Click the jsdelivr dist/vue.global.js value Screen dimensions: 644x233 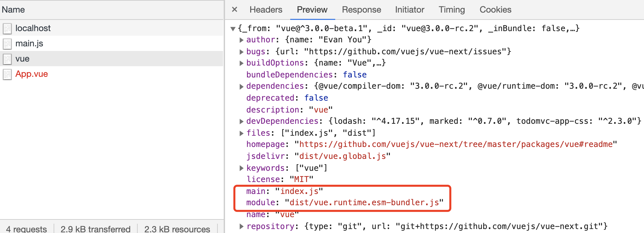(343, 156)
